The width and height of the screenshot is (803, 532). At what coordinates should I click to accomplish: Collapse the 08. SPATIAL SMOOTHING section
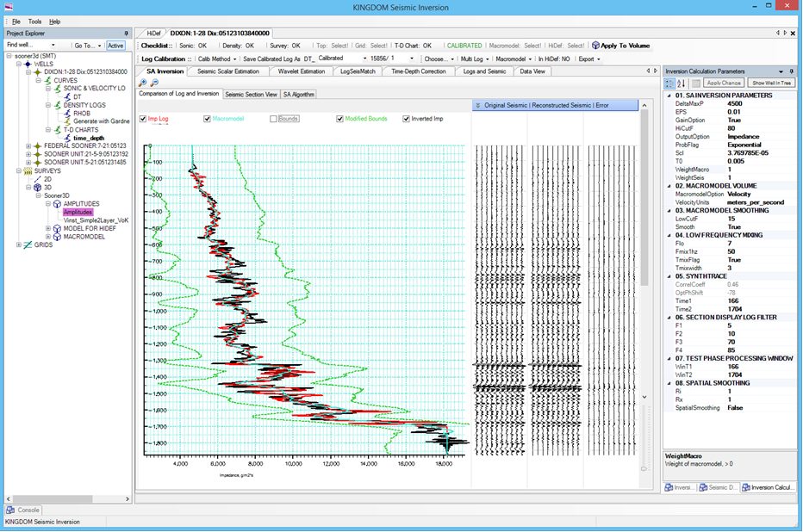[669, 383]
